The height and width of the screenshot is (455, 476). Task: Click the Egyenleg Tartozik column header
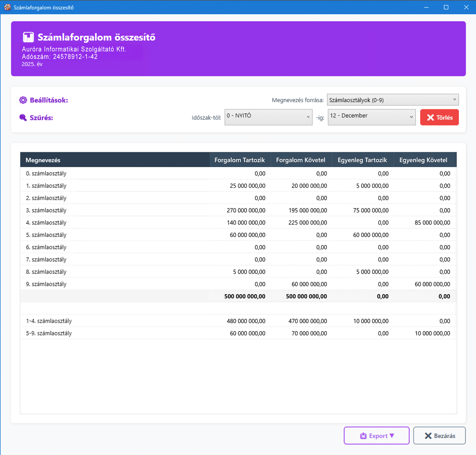pos(362,160)
